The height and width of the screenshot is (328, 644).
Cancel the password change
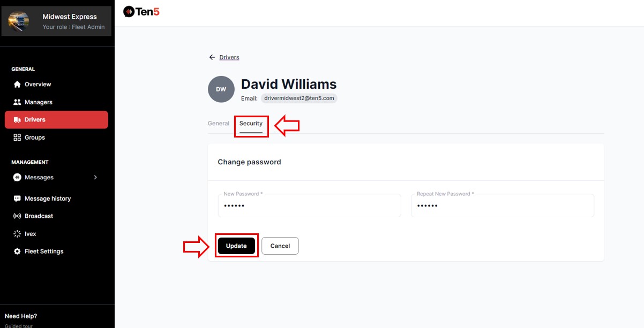[280, 246]
